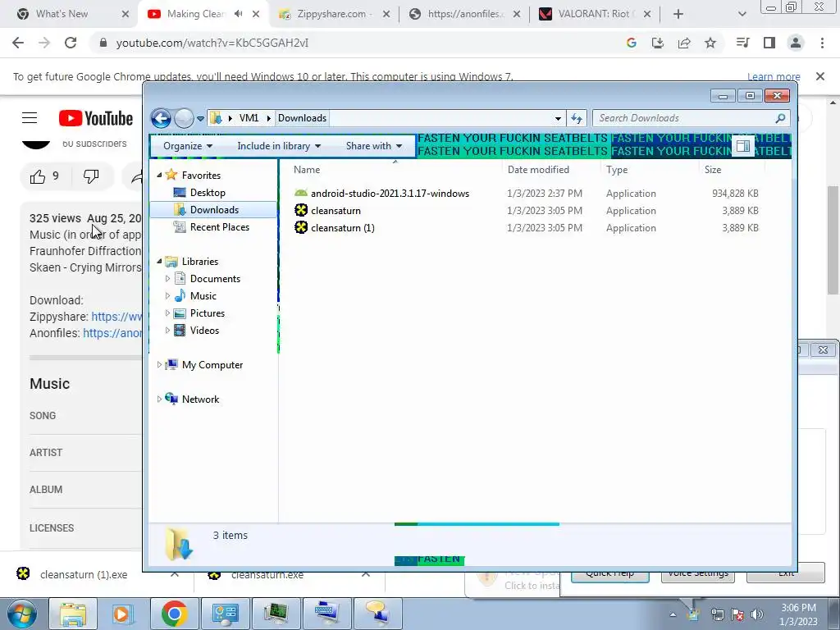Collapse the Libraries tree group
Screen dimensions: 840x630
click(159, 261)
